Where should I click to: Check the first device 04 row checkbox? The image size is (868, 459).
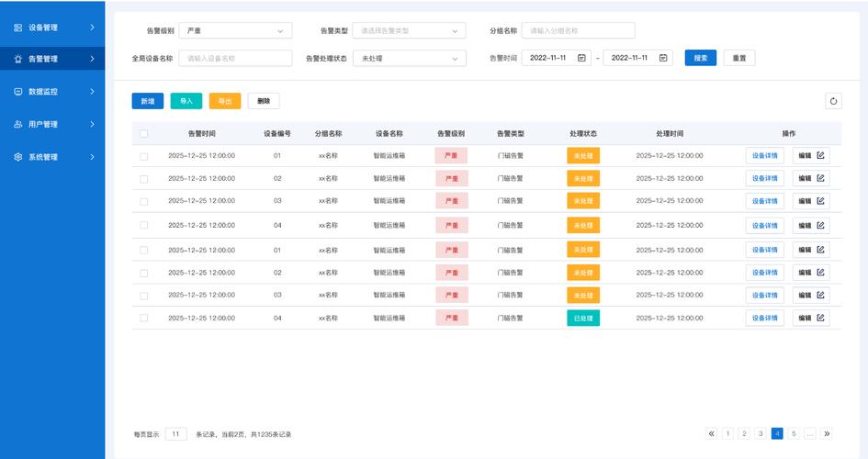coord(144,225)
